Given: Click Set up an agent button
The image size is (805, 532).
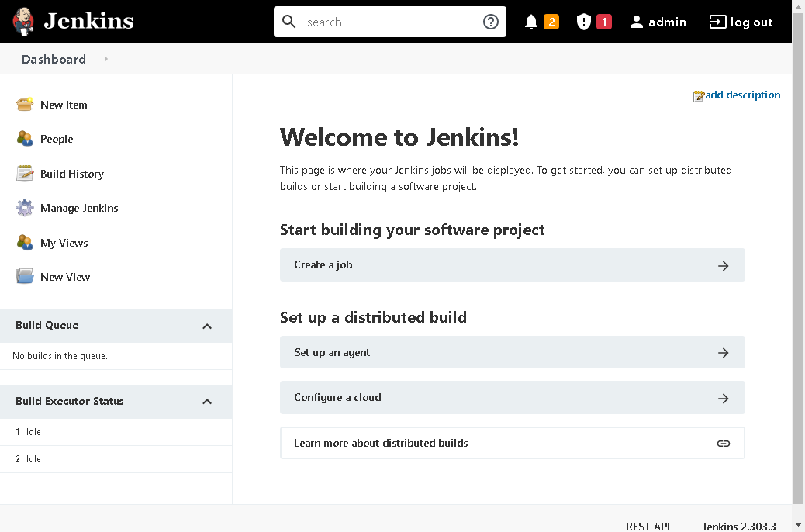Looking at the screenshot, I should click(513, 352).
